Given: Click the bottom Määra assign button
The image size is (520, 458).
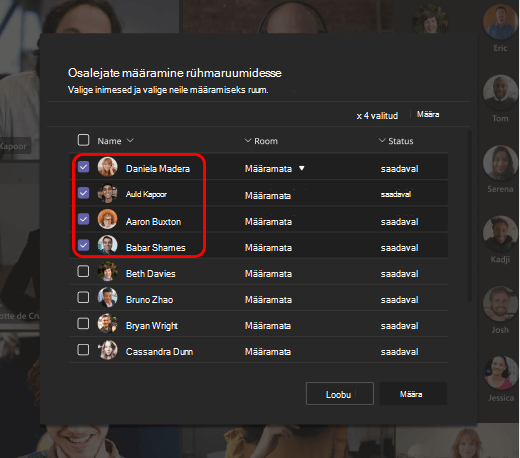Looking at the screenshot, I should click(413, 394).
